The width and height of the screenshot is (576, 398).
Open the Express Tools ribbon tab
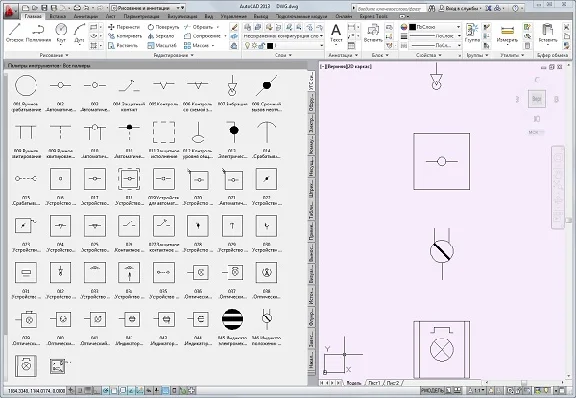tap(373, 16)
